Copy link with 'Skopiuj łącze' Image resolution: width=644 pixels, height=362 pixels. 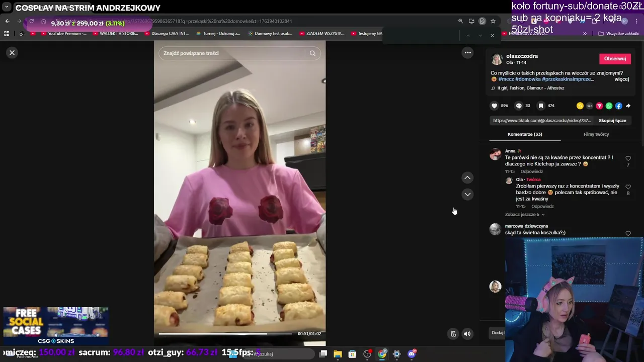tap(612, 121)
